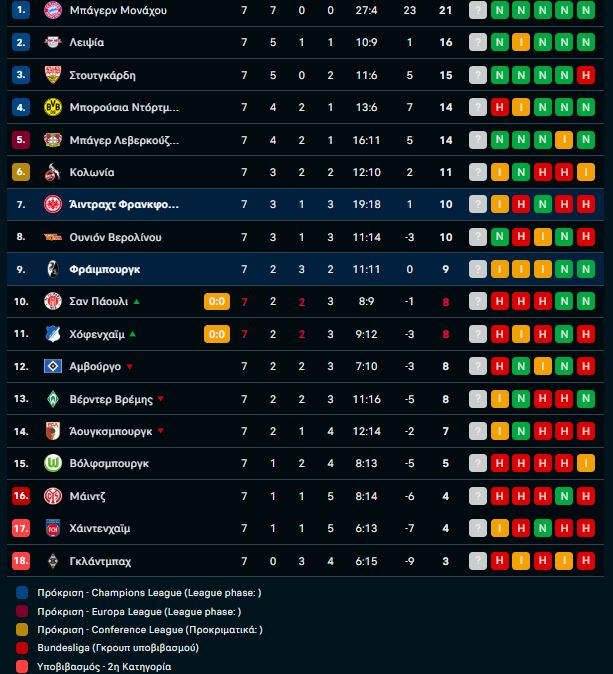Open the Κολωνία team page
The height and width of the screenshot is (674, 613).
(92, 172)
